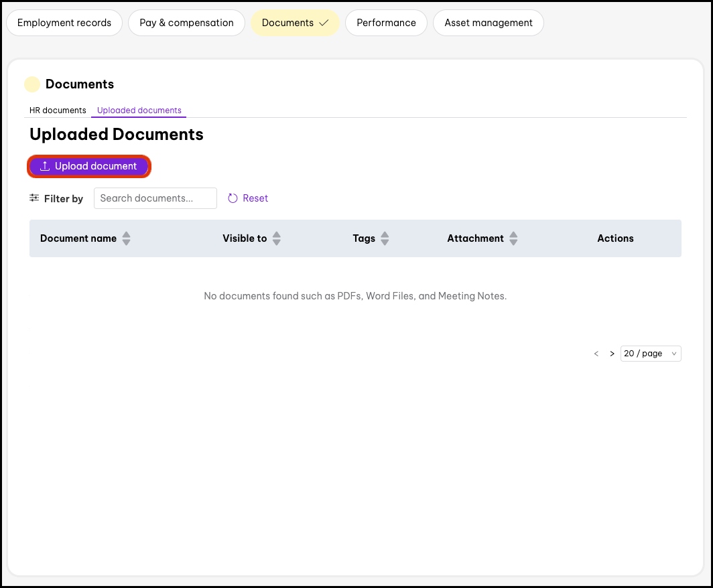This screenshot has height=588, width=713.
Task: Open the Performance tab
Action: [x=386, y=23]
